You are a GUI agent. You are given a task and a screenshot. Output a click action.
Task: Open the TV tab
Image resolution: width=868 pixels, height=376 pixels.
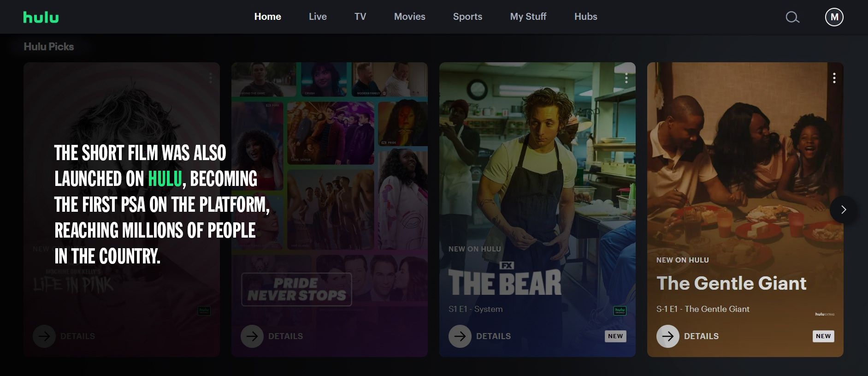click(360, 17)
